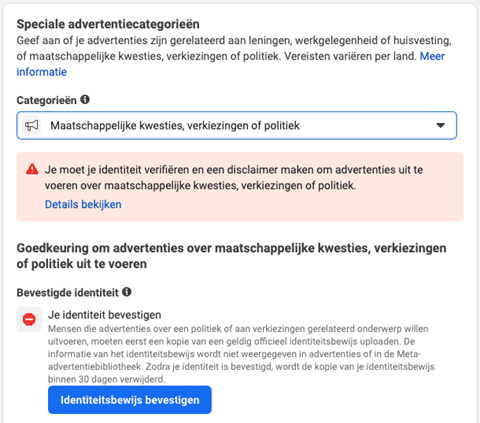Click the Identiteitsbewijs bevestigen button
Image resolution: width=480 pixels, height=423 pixels.
130,400
